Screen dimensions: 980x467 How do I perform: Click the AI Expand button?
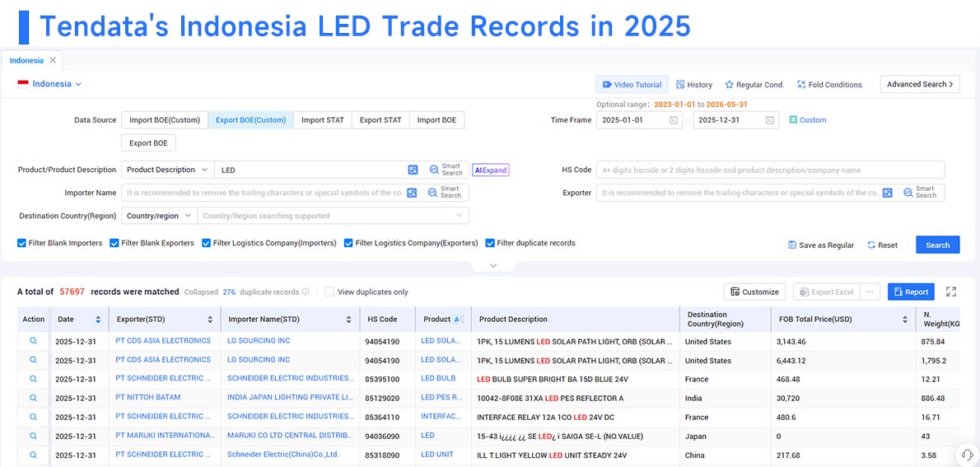pyautogui.click(x=491, y=170)
